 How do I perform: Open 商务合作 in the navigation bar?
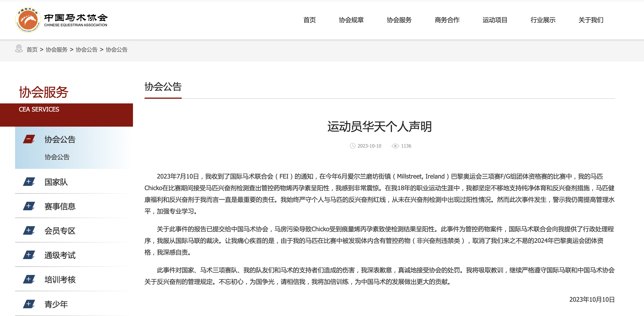coord(447,20)
